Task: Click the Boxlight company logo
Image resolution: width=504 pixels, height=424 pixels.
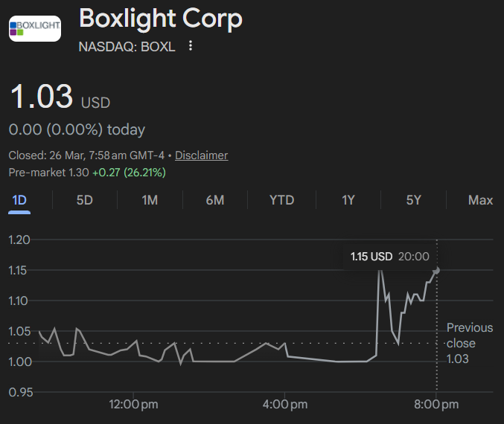Action: click(x=35, y=28)
